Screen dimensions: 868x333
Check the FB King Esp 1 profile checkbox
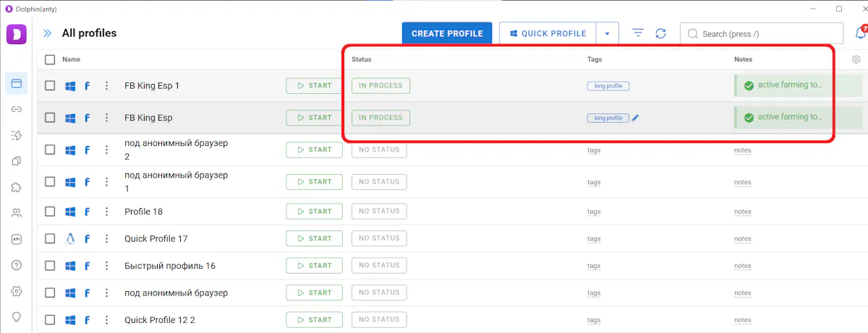point(50,85)
